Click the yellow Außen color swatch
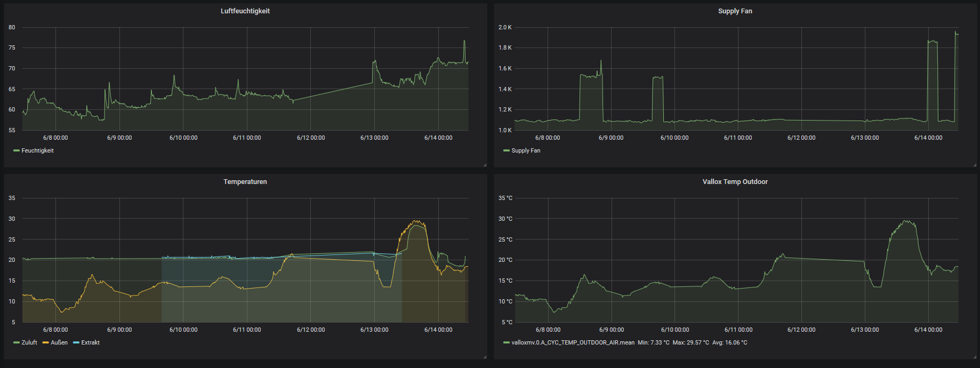980x368 pixels. (x=46, y=342)
